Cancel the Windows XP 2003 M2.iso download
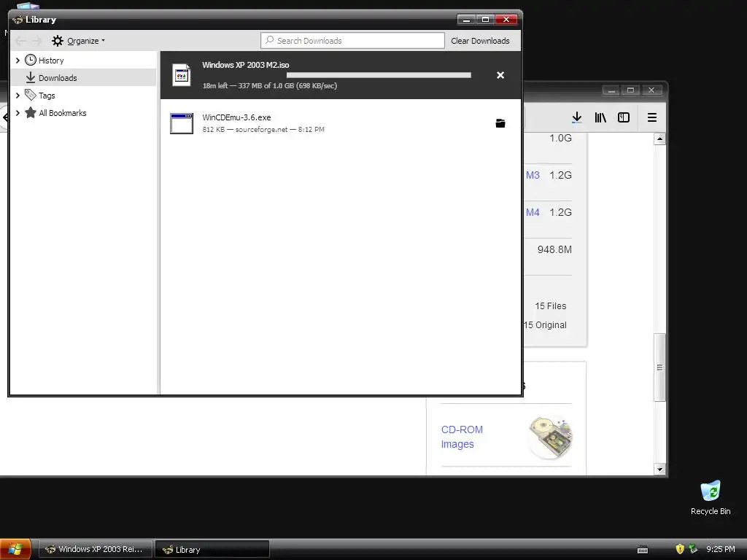Image resolution: width=747 pixels, height=560 pixels. (500, 75)
